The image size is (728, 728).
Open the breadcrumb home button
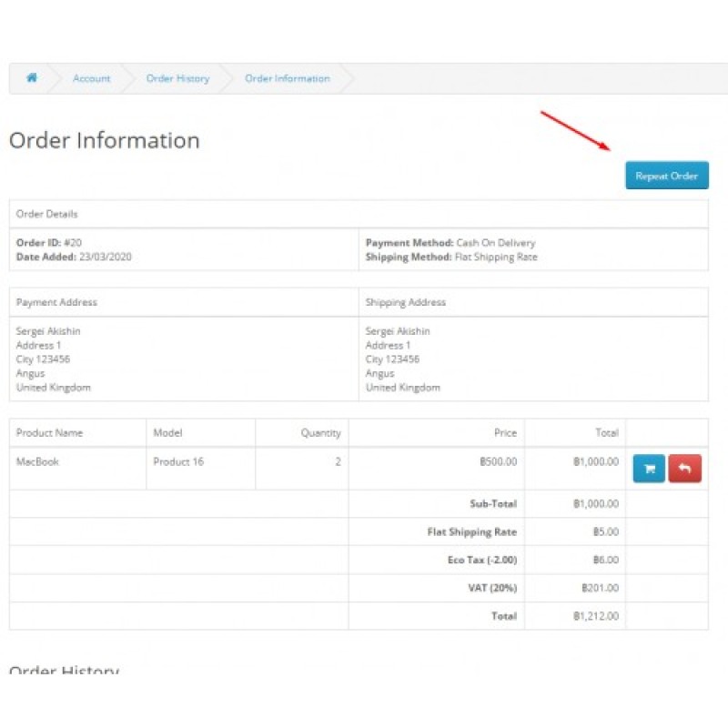point(32,79)
